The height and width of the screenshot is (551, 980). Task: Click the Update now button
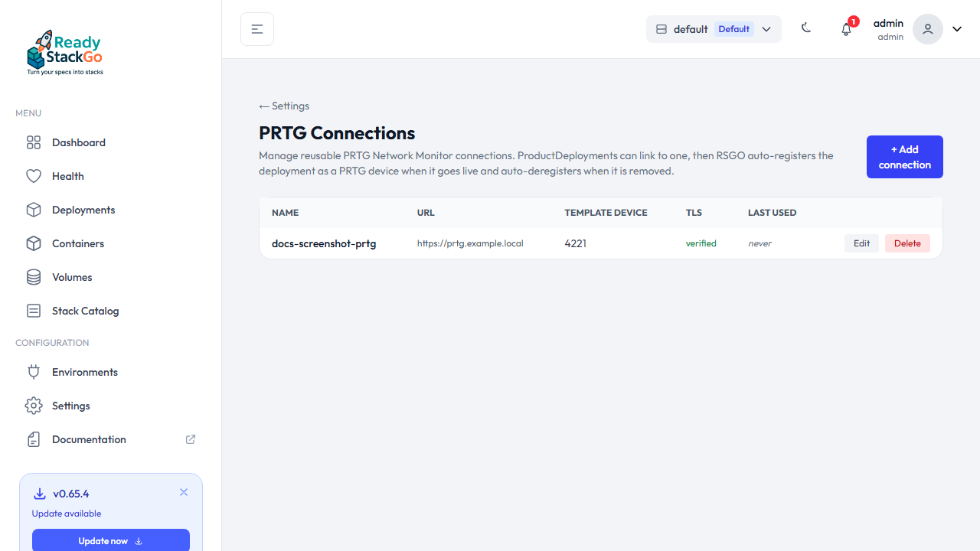111,540
